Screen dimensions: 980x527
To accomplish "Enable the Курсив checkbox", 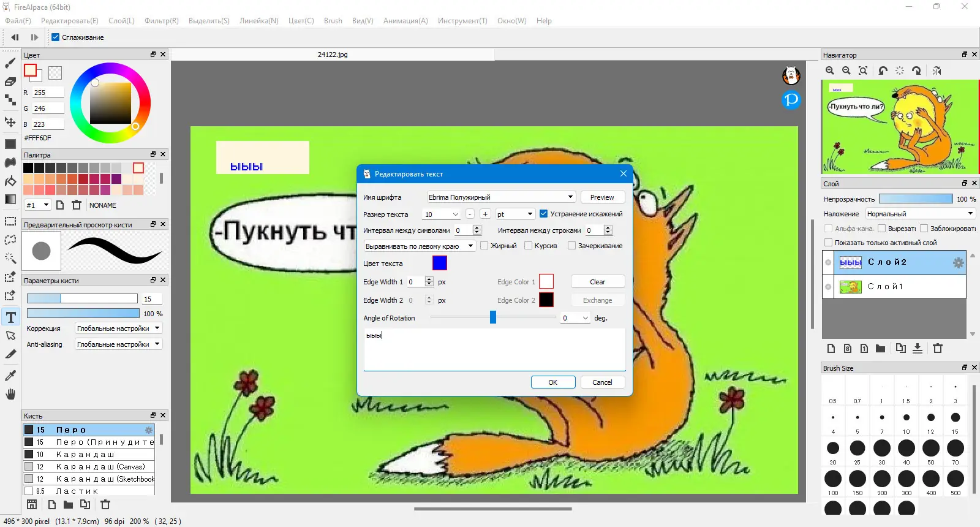I will tap(528, 246).
